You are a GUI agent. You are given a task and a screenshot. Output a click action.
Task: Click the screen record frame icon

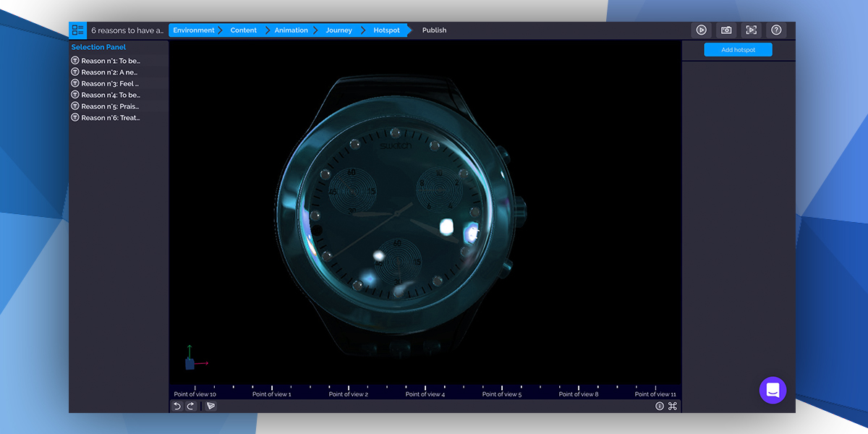[752, 30]
